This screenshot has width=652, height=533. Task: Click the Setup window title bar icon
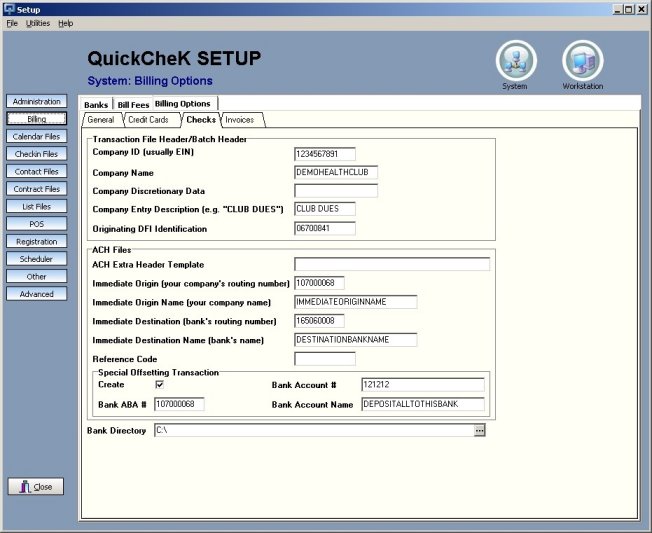click(x=8, y=8)
